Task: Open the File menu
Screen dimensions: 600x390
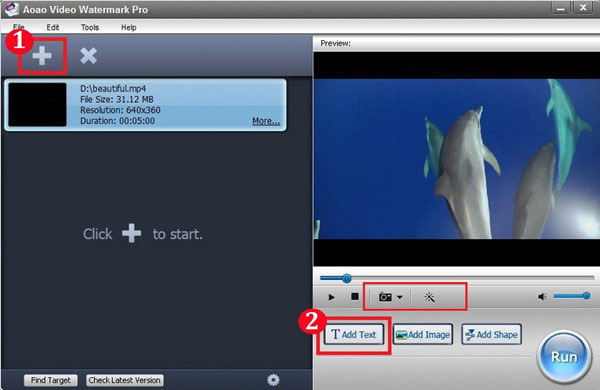Action: click(x=18, y=27)
